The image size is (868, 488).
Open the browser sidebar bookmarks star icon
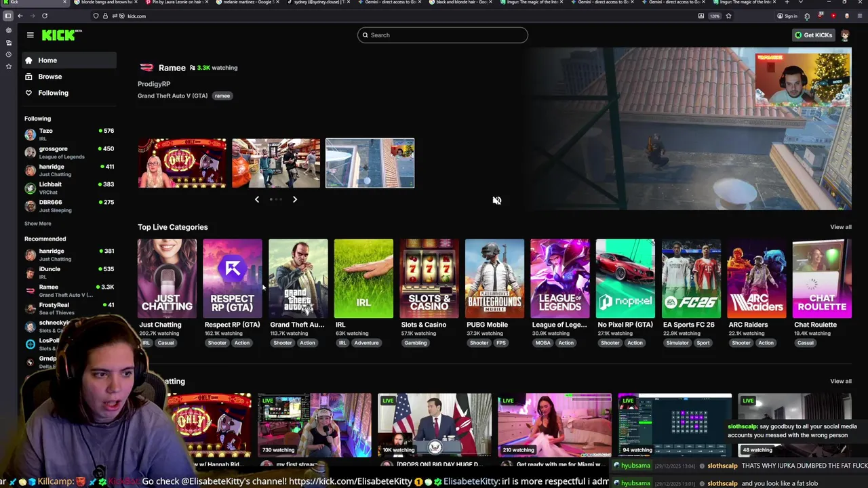click(x=8, y=66)
